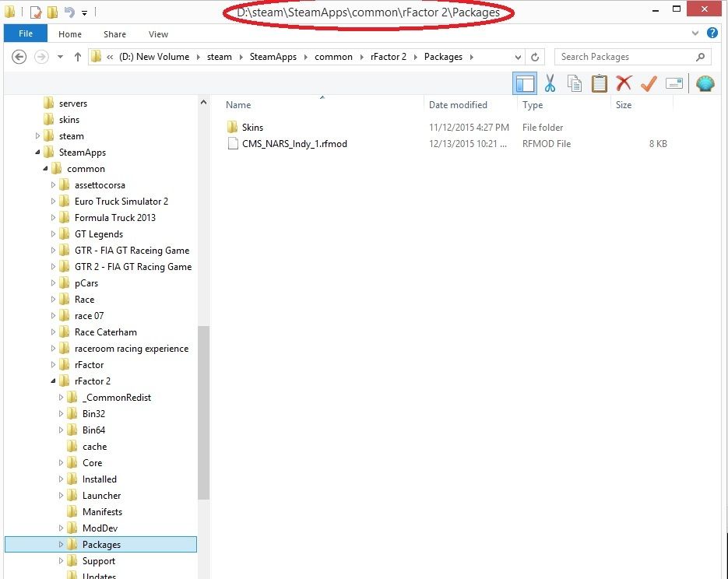This screenshot has height=579, width=728.
Task: Open the File menu
Action: point(26,33)
